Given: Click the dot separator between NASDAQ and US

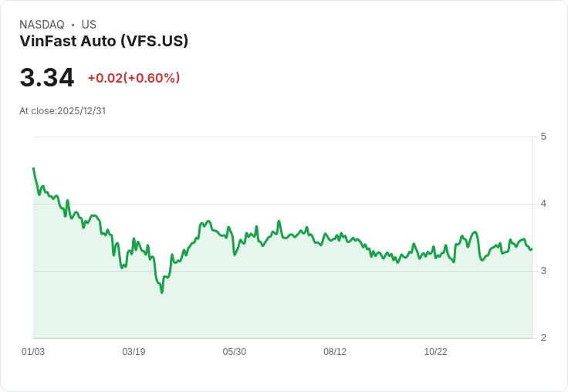Looking at the screenshot, I should [73, 25].
